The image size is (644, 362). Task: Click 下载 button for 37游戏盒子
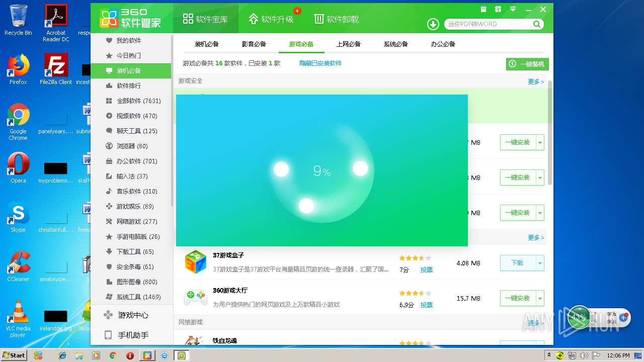pos(518,263)
